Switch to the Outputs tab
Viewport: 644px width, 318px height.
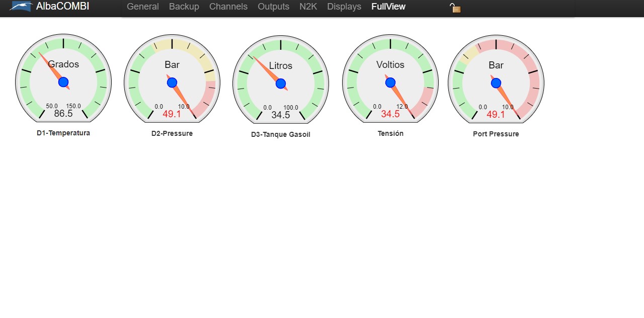pos(273,7)
